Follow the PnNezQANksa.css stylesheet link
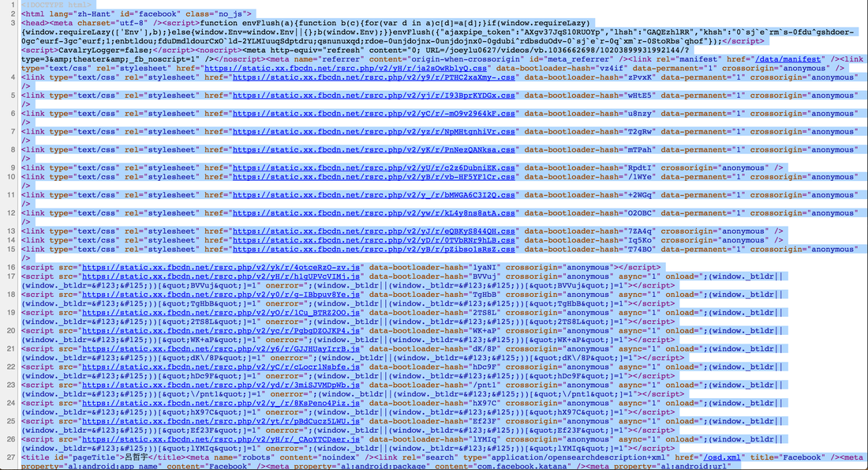The image size is (868, 470). tap(374, 149)
